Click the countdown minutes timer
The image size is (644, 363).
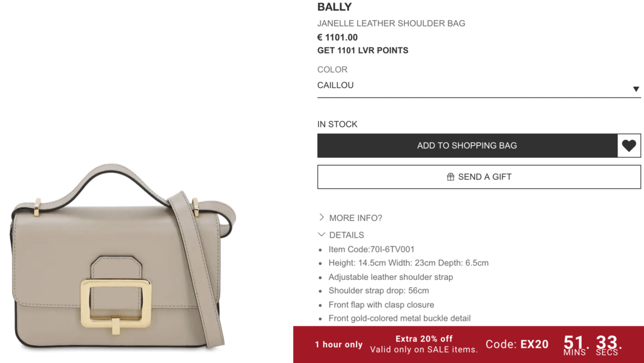574,345
